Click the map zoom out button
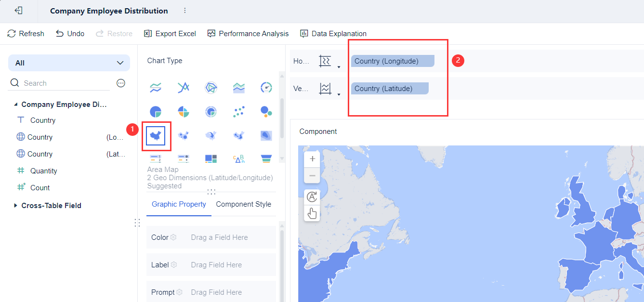Viewport: 644px width, 302px height. point(312,175)
